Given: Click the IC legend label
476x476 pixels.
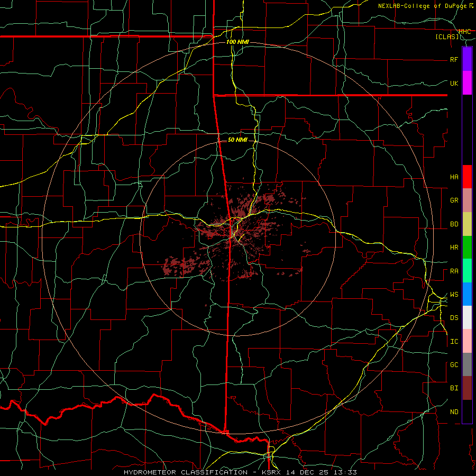Looking at the screenshot, I should 454,342.
